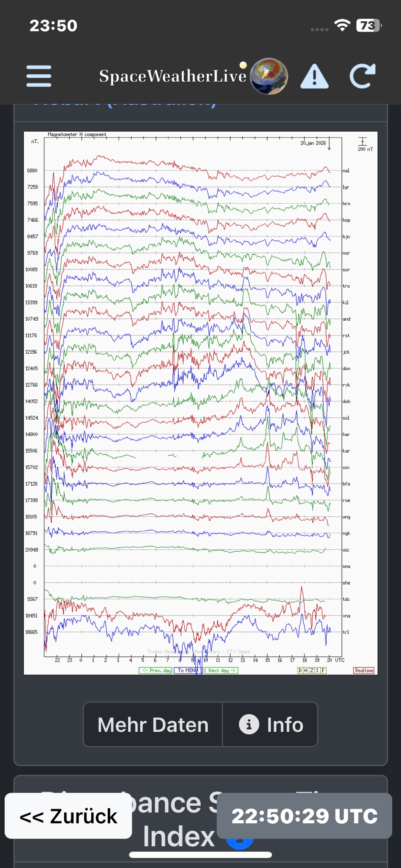Screen dimensions: 401x868
Task: Switch chart to Realtime view
Action: [x=364, y=671]
